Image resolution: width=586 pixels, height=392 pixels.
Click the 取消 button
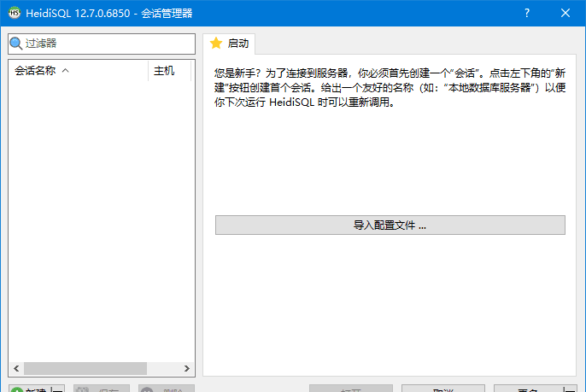pos(443,389)
